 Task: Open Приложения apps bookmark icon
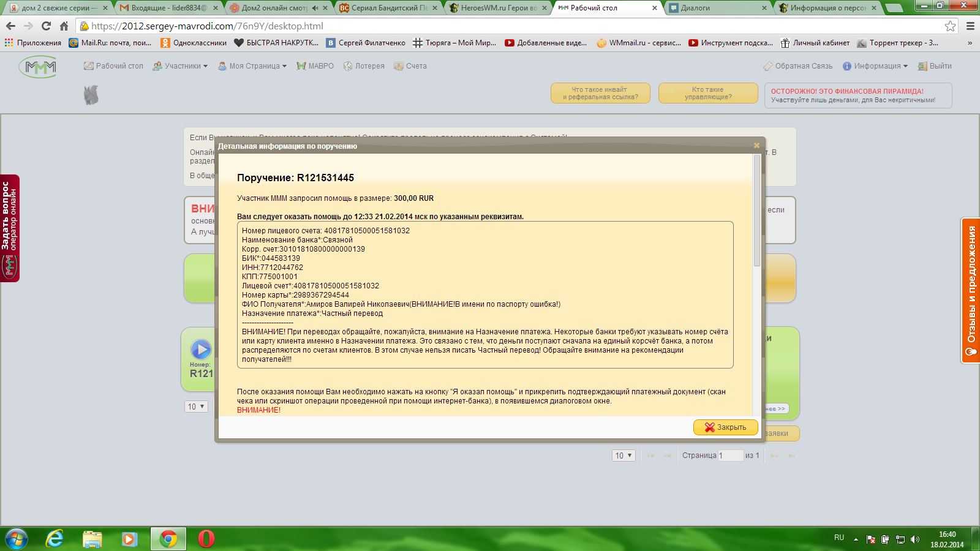coord(33,43)
